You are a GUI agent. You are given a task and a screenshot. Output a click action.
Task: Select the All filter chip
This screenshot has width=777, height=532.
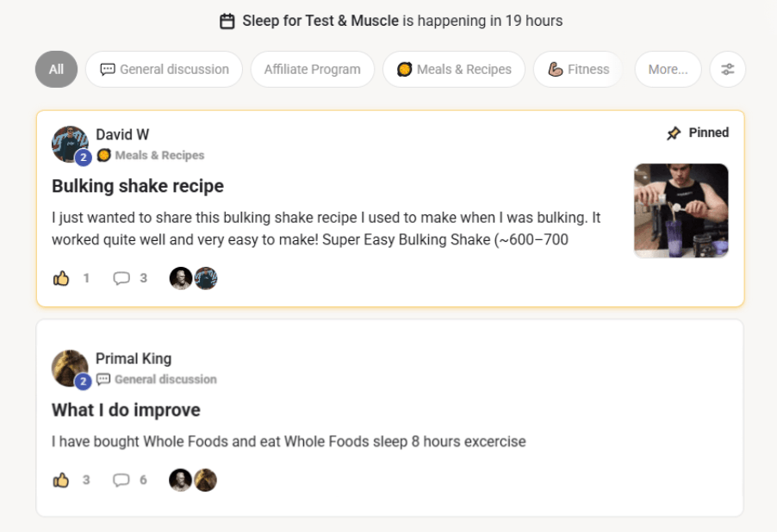pos(56,70)
